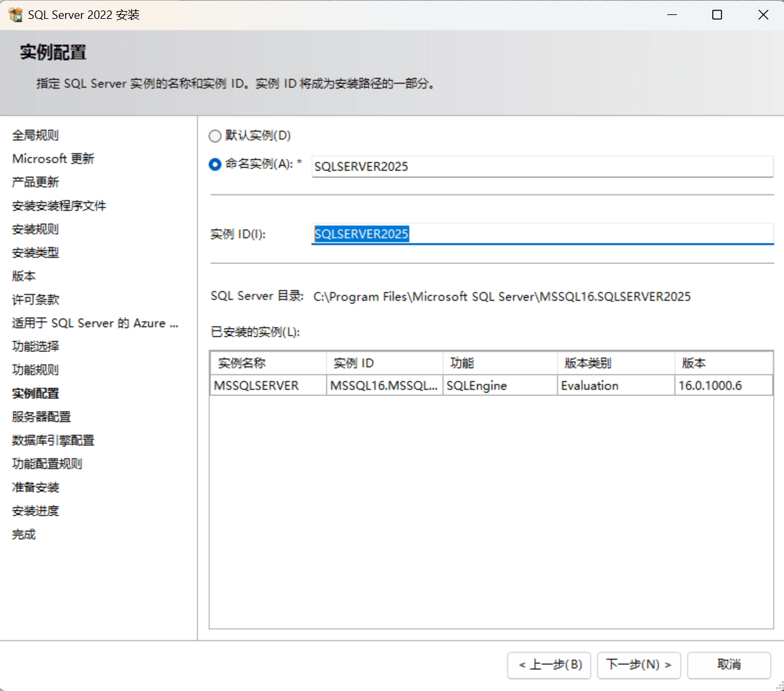Open the 全局规则 step in sidebar
This screenshot has width=784, height=691.
35,135
